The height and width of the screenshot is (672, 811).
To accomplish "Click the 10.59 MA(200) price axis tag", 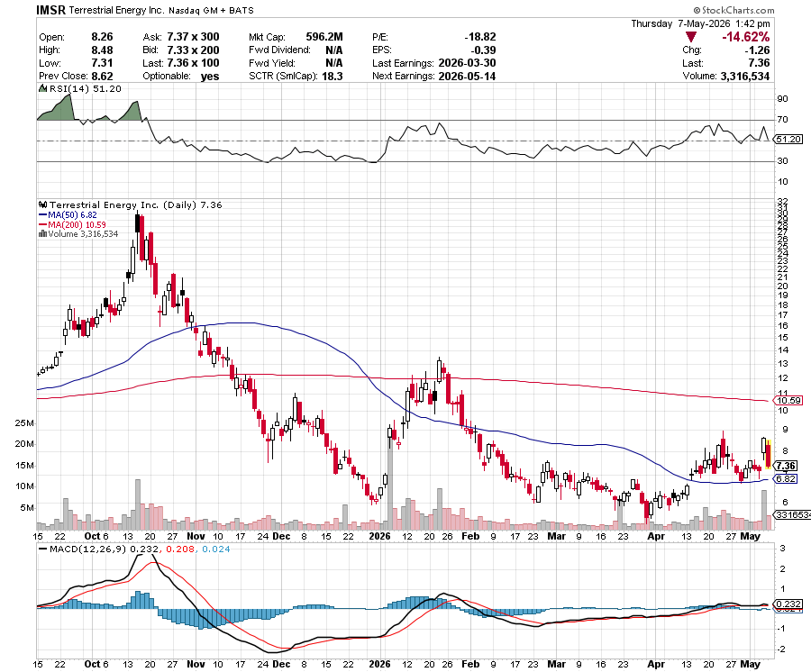I will tap(788, 400).
